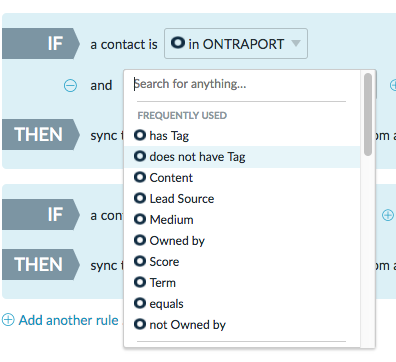396x362 pixels.
Task: Click the icon beside 'Score'
Action: click(x=140, y=261)
